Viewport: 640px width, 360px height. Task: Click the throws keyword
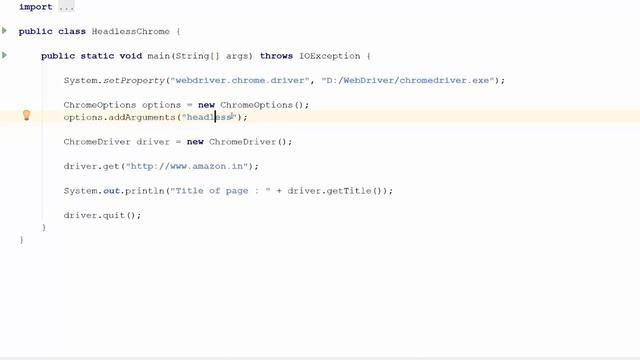click(x=276, y=56)
